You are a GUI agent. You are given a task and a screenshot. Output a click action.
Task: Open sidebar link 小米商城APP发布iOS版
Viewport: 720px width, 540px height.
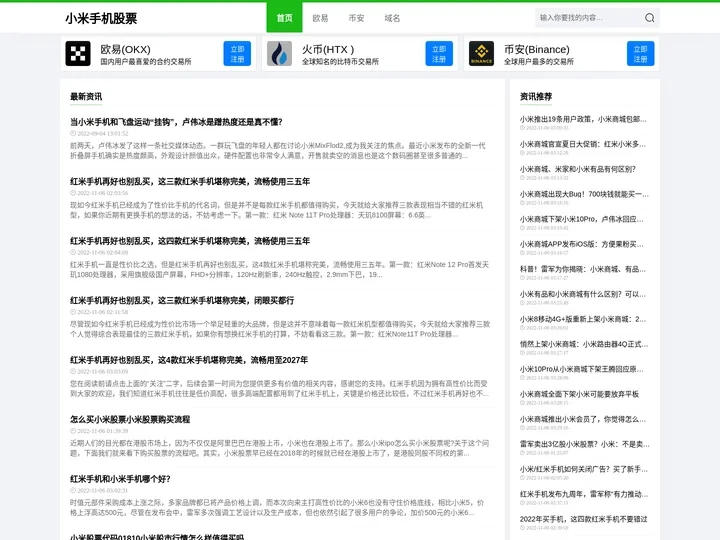point(582,244)
